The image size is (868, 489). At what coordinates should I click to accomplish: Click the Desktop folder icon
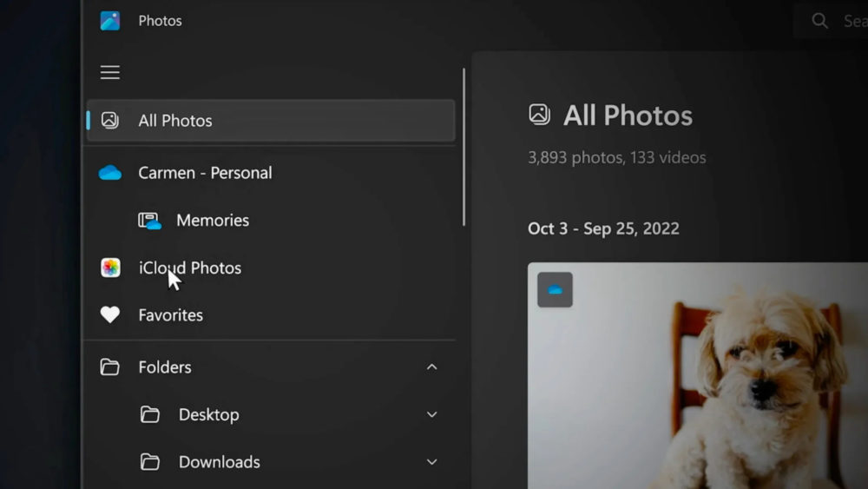coord(150,415)
